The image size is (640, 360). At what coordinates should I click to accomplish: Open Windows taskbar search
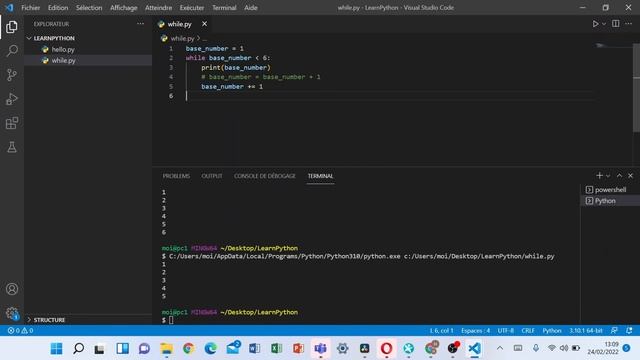78,349
